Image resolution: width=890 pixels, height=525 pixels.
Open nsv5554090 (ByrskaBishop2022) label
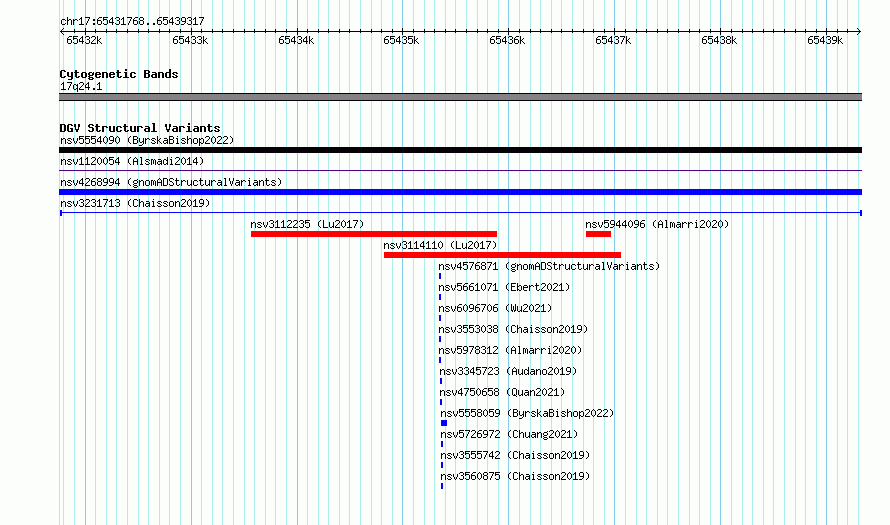click(147, 140)
